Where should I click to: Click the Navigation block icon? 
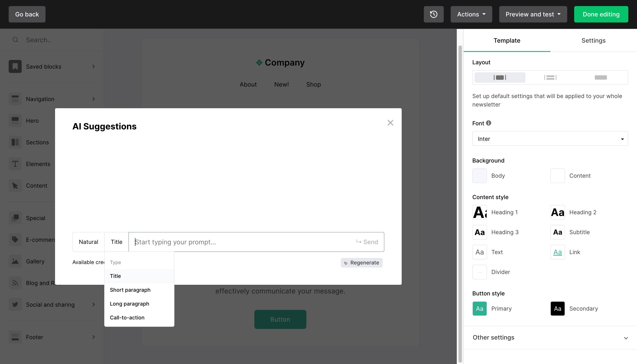(x=15, y=99)
